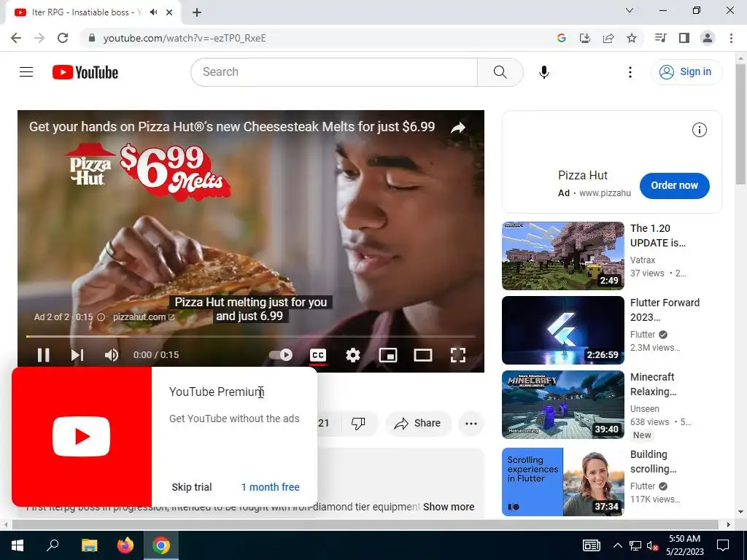The image size is (747, 560).
Task: Go to the YouTube home logo
Action: pyautogui.click(x=85, y=72)
